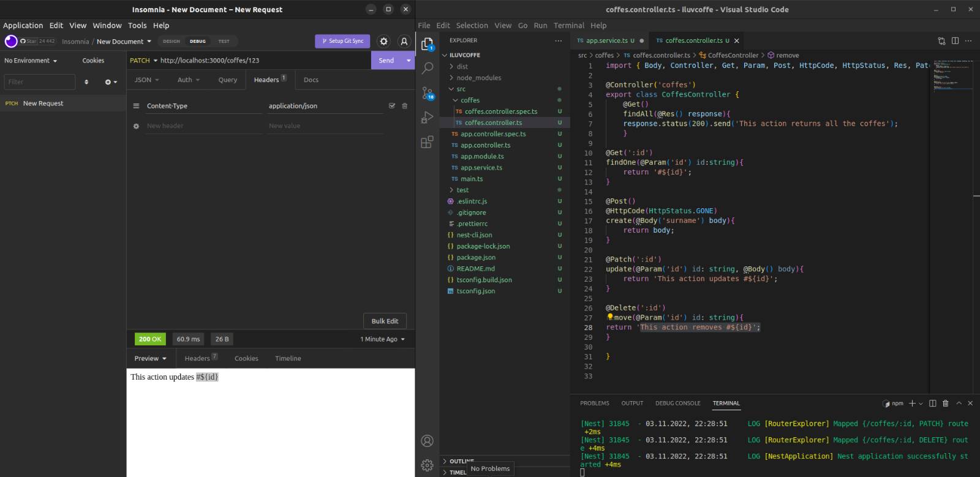The height and width of the screenshot is (477, 980).
Task: Click the Bulk Edit button
Action: (x=385, y=321)
